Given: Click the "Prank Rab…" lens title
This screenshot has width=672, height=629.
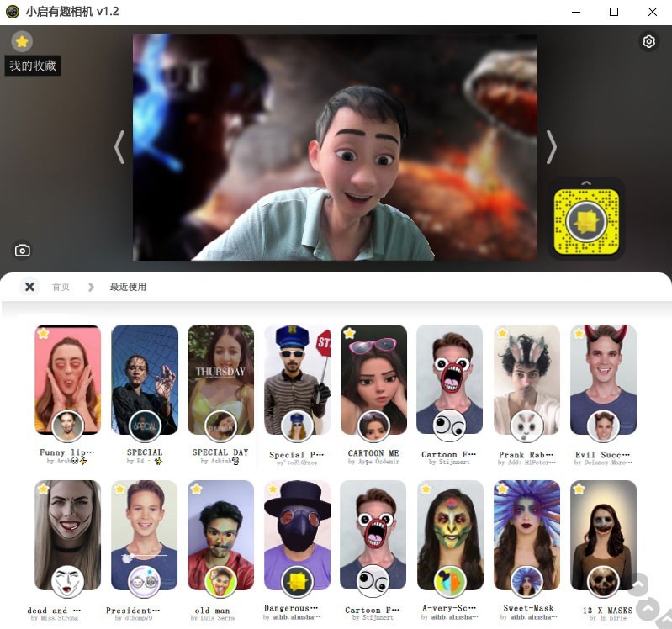Looking at the screenshot, I should point(526,455).
